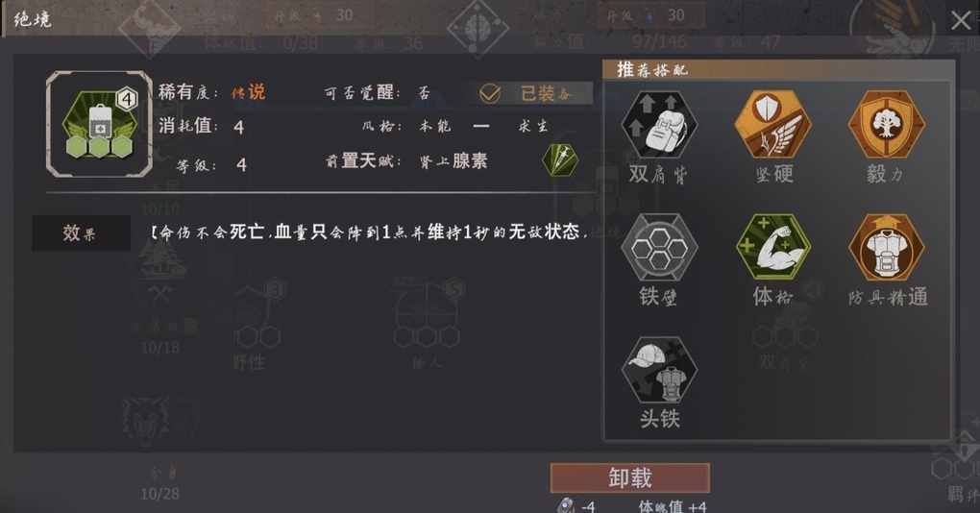Select the 体格 muscle arm talent icon
980x513 pixels.
click(773, 248)
